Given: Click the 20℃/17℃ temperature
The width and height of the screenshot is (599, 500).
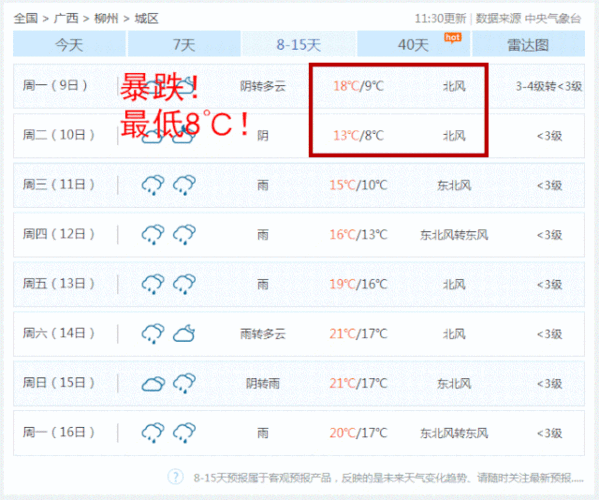Looking at the screenshot, I should point(358,433).
